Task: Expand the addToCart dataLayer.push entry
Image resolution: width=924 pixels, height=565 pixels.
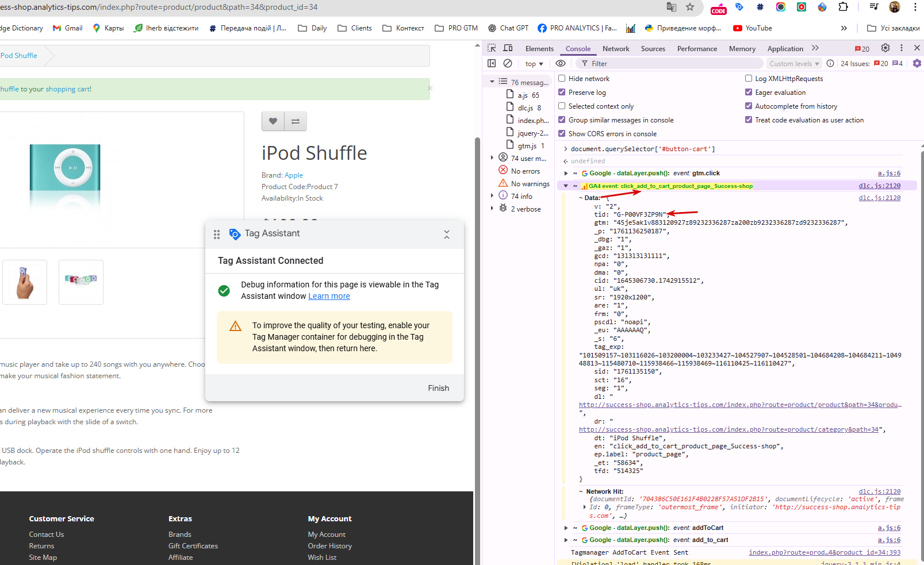Action: [x=566, y=528]
